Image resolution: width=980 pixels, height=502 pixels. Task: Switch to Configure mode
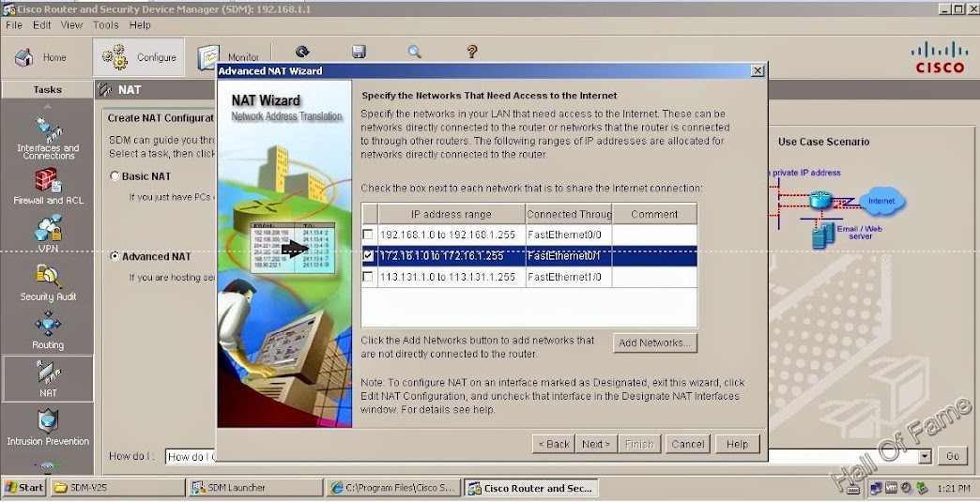139,57
